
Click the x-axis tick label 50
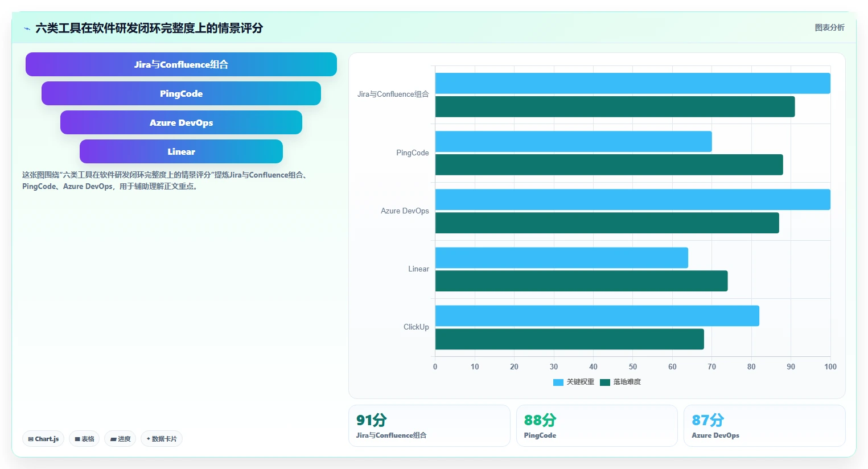[x=633, y=367]
